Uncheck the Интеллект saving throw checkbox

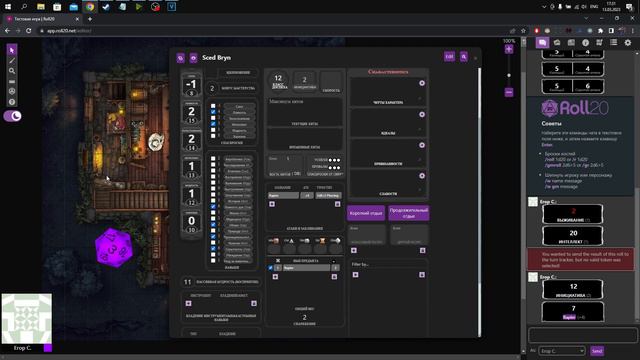pyautogui.click(x=213, y=124)
